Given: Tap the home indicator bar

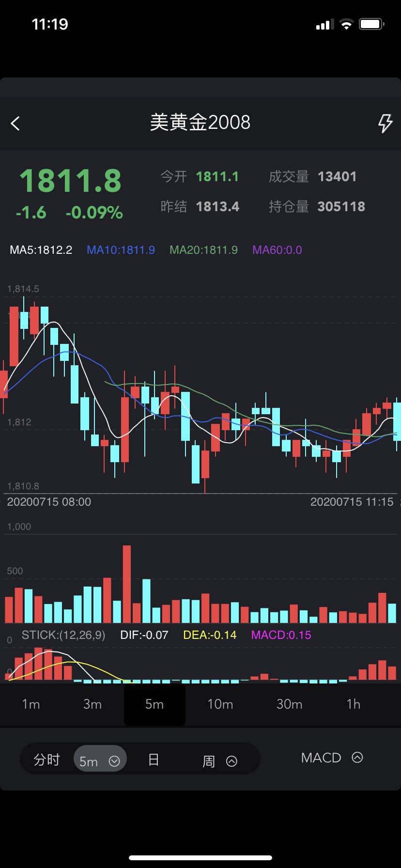Looking at the screenshot, I should [x=200, y=858].
